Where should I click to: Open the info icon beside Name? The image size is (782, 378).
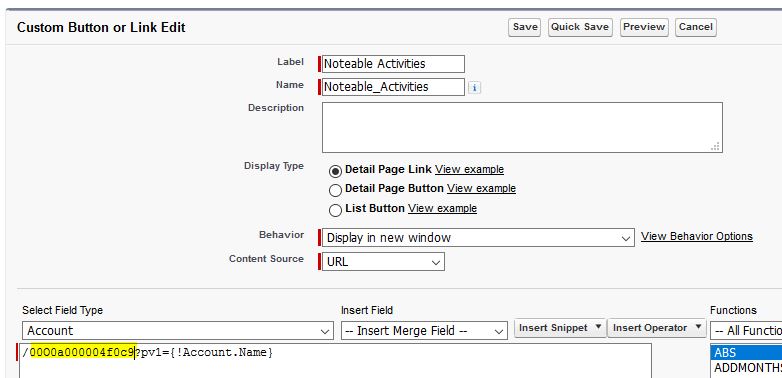(x=474, y=88)
